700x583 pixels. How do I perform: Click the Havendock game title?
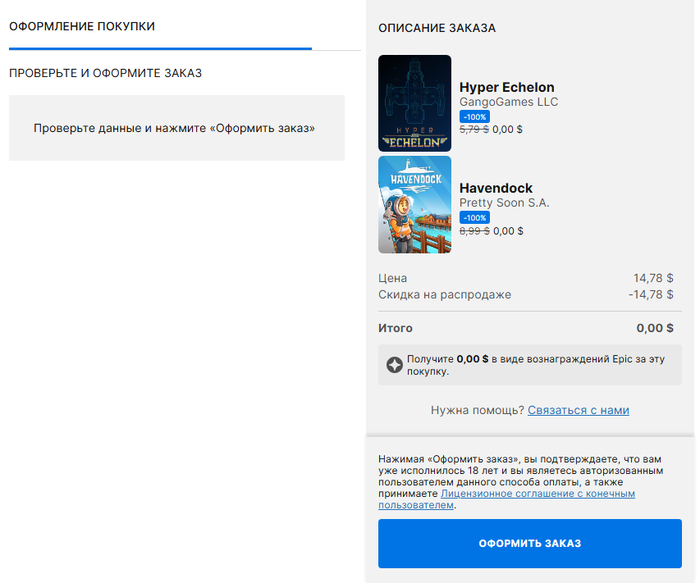point(495,188)
